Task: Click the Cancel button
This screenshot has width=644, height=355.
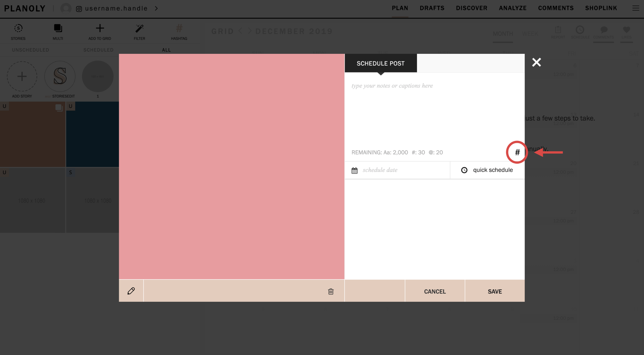Action: click(435, 291)
